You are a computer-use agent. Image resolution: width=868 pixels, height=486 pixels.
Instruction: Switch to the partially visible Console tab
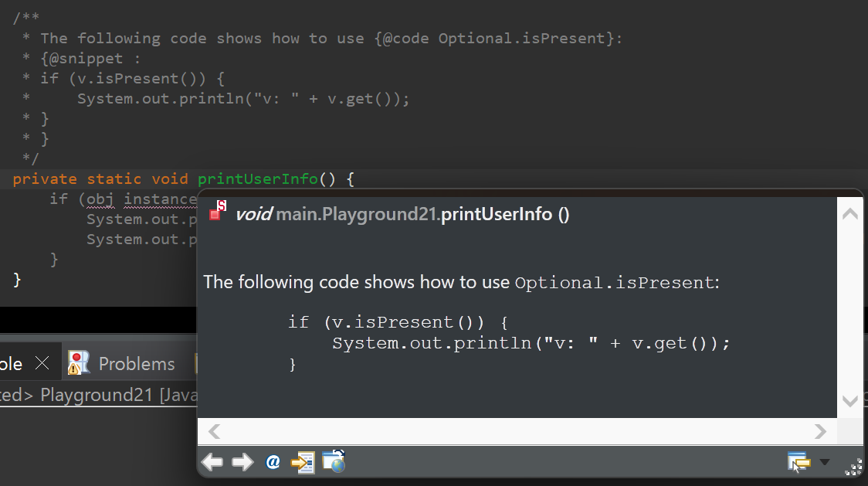tap(12, 362)
